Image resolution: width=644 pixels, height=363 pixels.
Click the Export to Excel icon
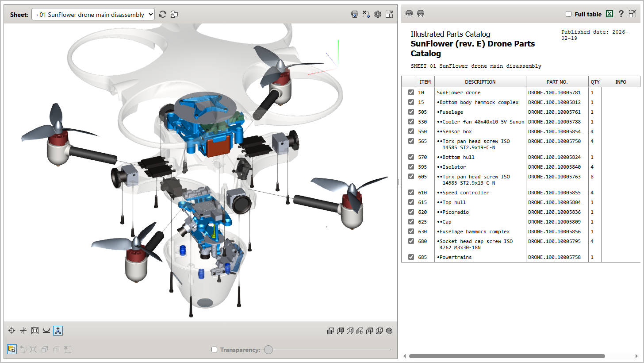609,14
